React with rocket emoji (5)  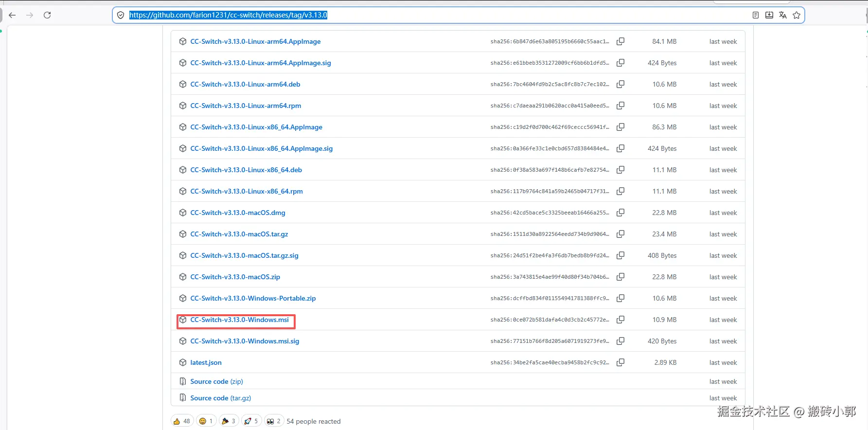pyautogui.click(x=251, y=421)
